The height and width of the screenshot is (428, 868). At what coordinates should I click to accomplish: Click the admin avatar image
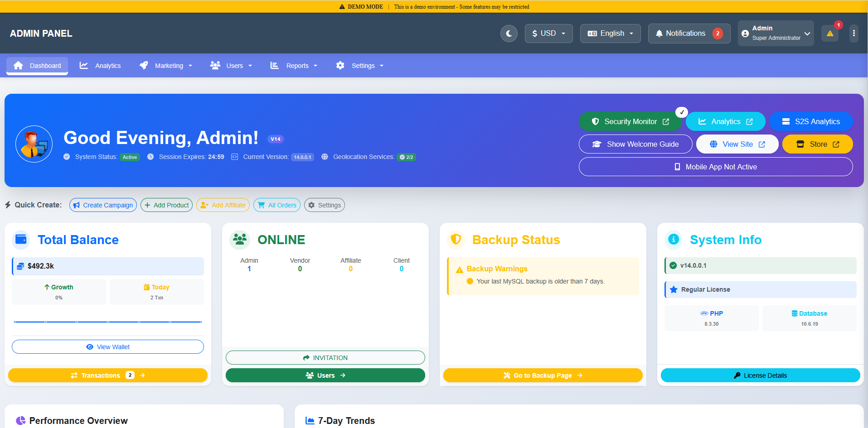[34, 144]
